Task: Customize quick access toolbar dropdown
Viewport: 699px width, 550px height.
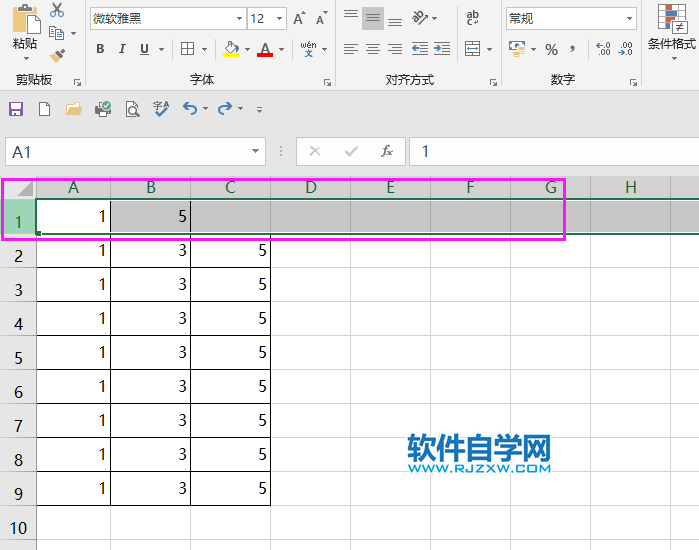Action: (x=259, y=109)
